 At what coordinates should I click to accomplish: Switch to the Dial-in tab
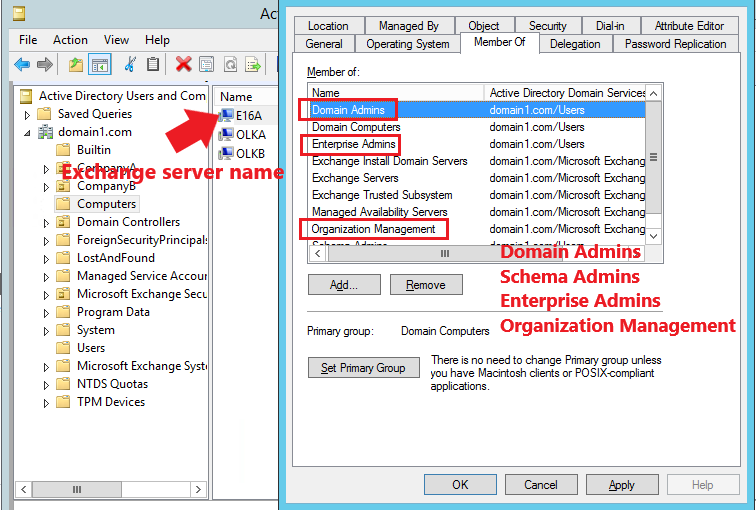[610, 26]
